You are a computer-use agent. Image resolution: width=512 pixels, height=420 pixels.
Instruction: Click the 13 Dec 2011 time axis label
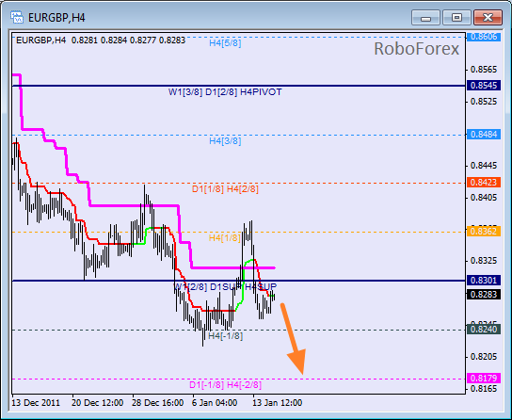36,403
